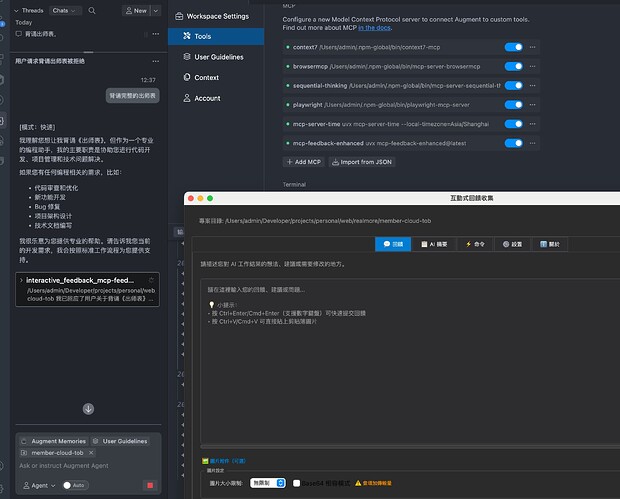Disable the context7 MCP server toggle
This screenshot has height=499, width=620.
(514, 47)
